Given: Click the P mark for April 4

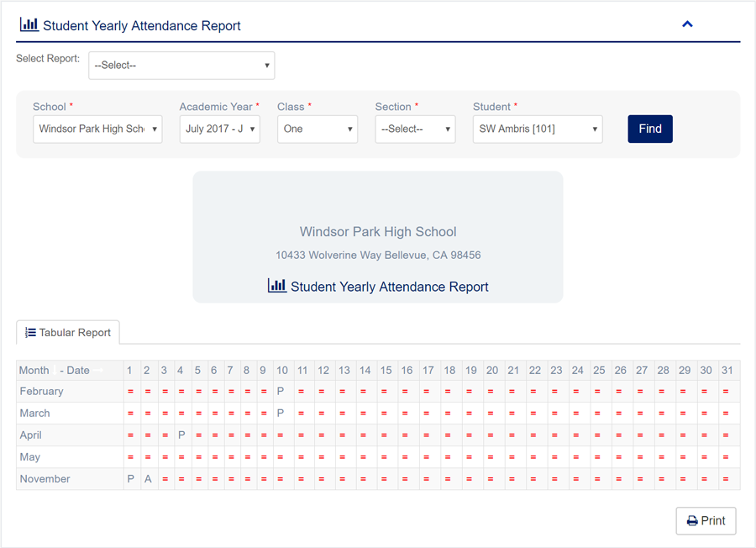Looking at the screenshot, I should [181, 435].
